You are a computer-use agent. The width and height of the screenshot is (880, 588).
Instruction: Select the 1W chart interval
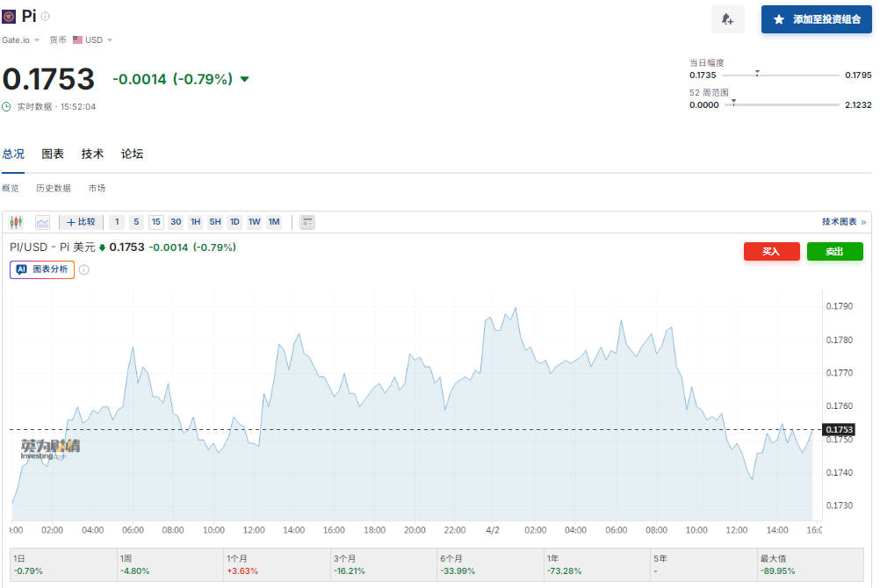click(x=254, y=222)
